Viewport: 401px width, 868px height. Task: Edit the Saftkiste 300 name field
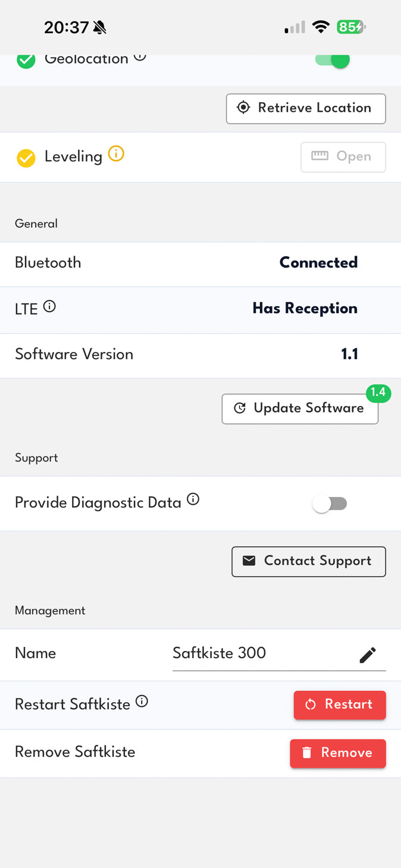[262, 653]
